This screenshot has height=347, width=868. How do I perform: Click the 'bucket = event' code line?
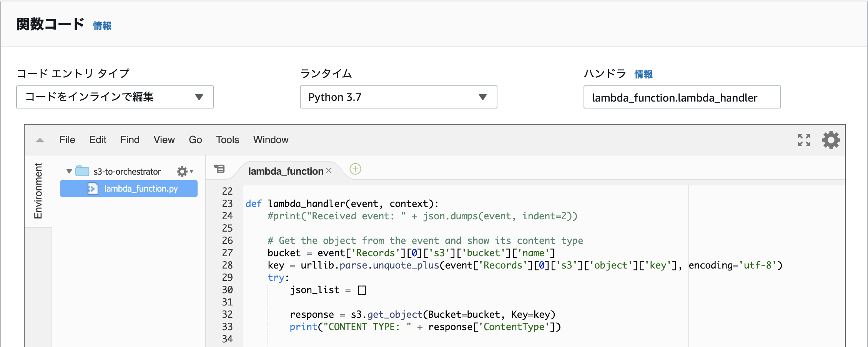point(411,253)
